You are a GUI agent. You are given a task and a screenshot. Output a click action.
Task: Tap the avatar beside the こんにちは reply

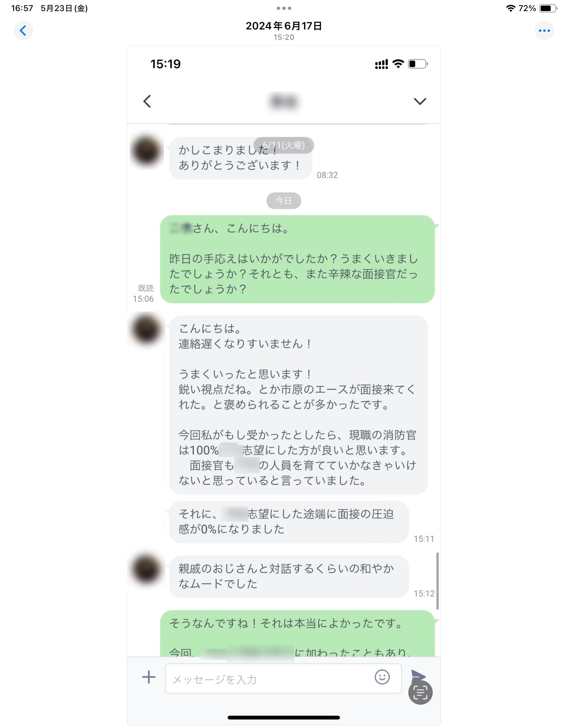[147, 329]
